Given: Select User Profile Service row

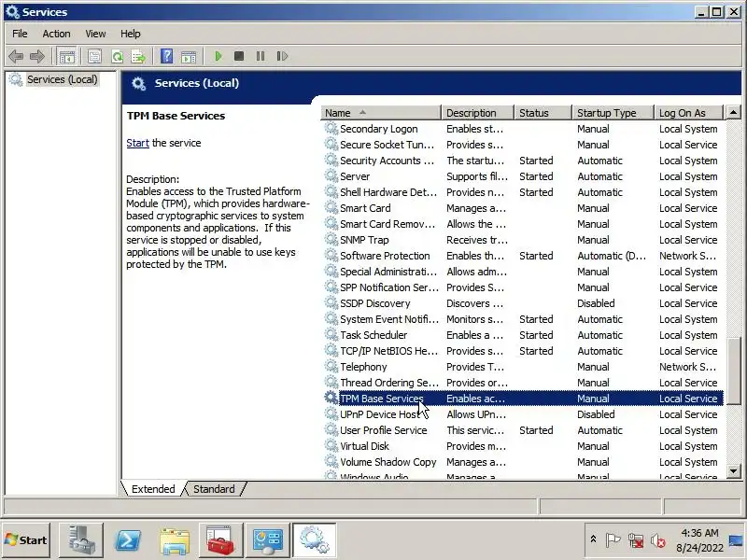Looking at the screenshot, I should pos(522,430).
